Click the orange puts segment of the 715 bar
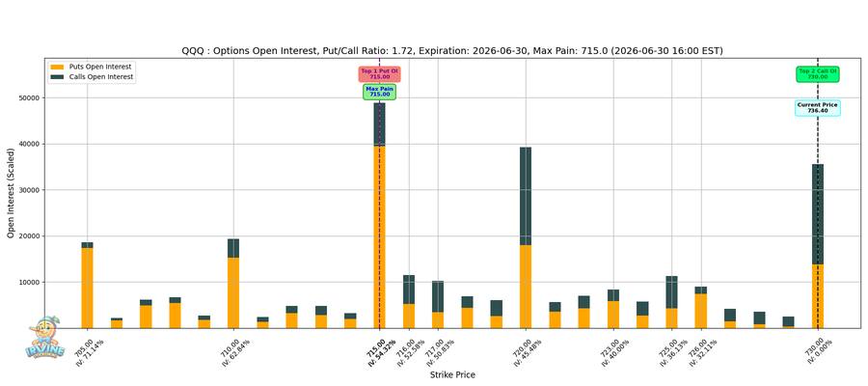Screen dimensions: 868x386 click(379, 236)
